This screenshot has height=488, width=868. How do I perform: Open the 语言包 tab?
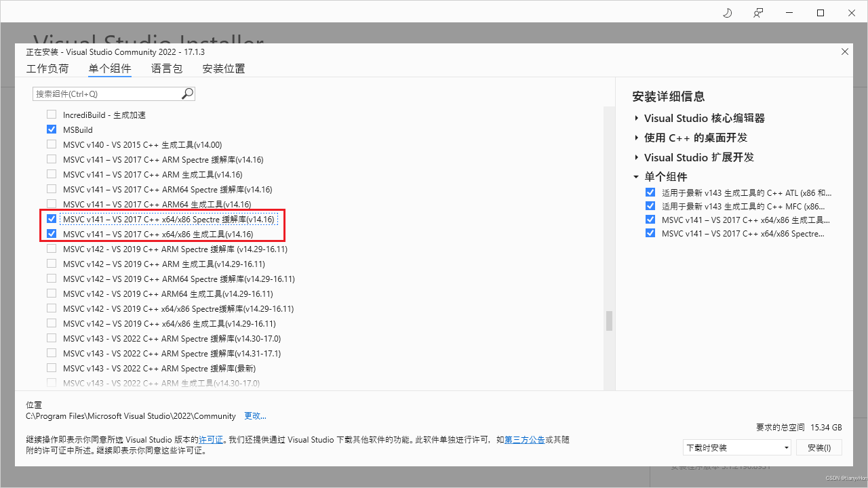click(x=167, y=68)
